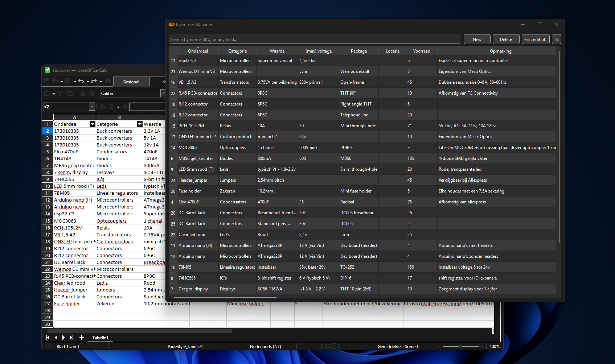This screenshot has height=364, width=615.
Task: Go to last sheet with navigation arrow
Action: [x=71, y=338]
